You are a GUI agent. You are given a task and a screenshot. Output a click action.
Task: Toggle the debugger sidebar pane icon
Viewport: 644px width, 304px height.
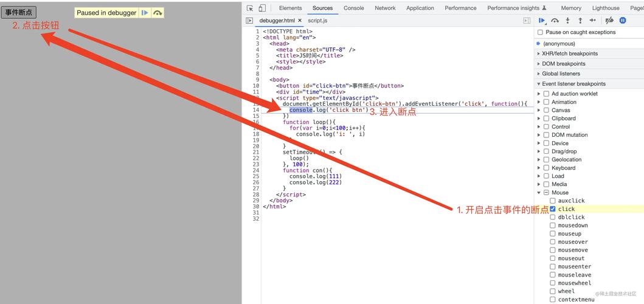pyautogui.click(x=527, y=21)
